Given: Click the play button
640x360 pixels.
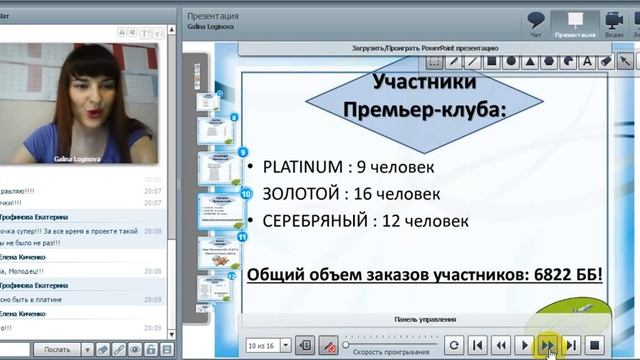Looking at the screenshot, I should pos(524,345).
